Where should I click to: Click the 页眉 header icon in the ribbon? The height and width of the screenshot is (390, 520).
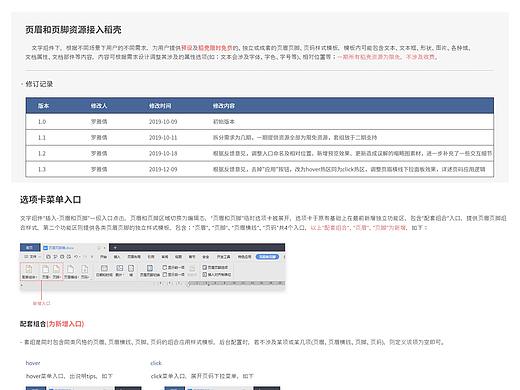45,269
